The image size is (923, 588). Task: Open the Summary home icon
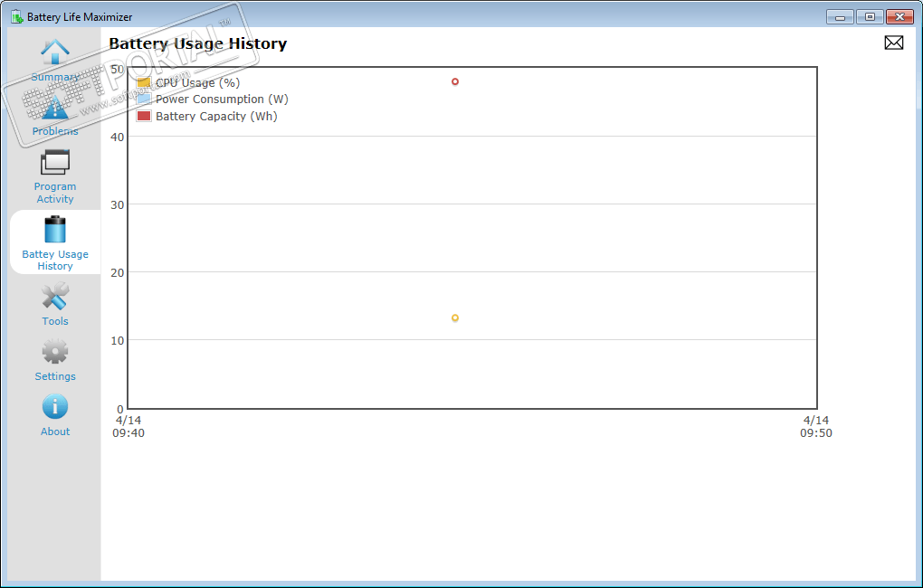point(54,52)
